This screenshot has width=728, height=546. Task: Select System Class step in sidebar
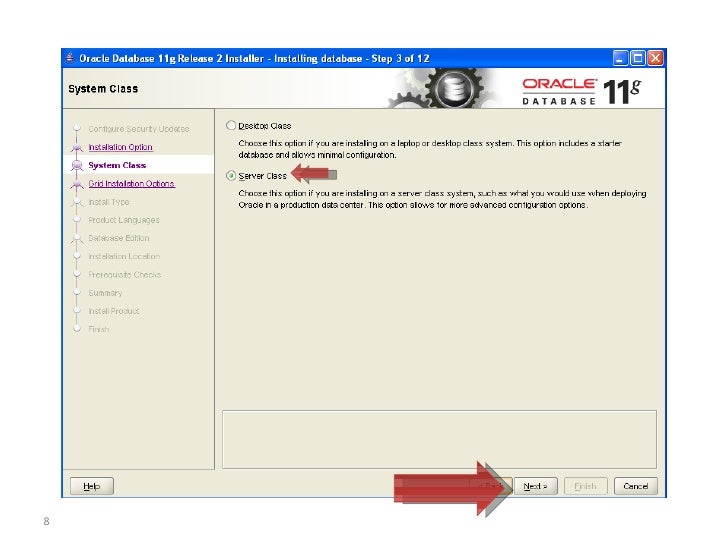pos(117,165)
